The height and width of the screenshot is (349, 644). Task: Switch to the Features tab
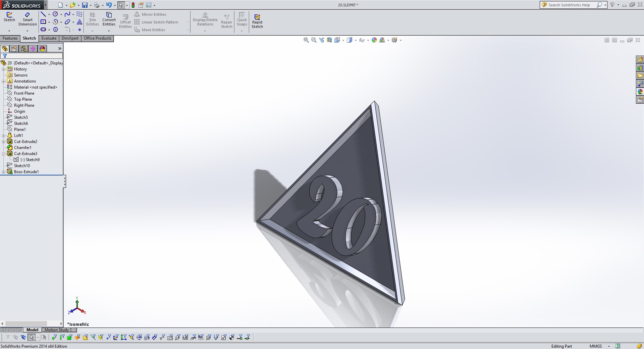(10, 38)
